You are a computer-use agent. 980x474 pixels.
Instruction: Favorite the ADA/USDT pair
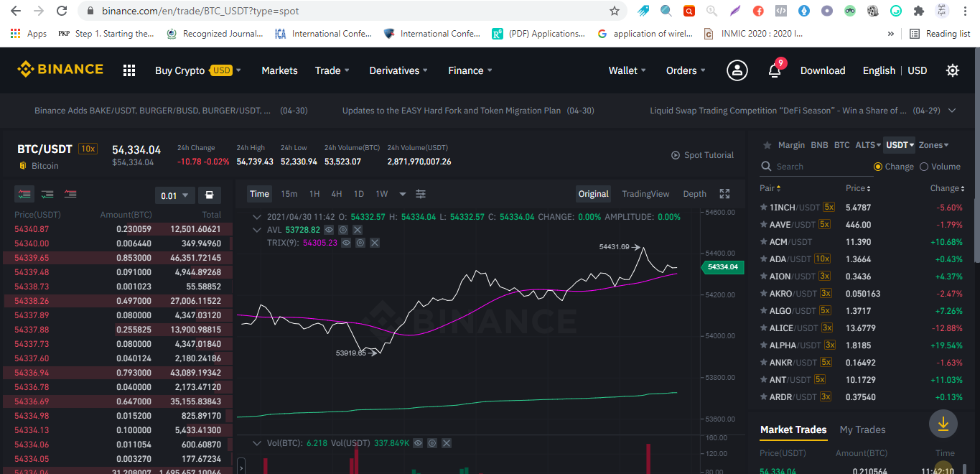pyautogui.click(x=764, y=259)
